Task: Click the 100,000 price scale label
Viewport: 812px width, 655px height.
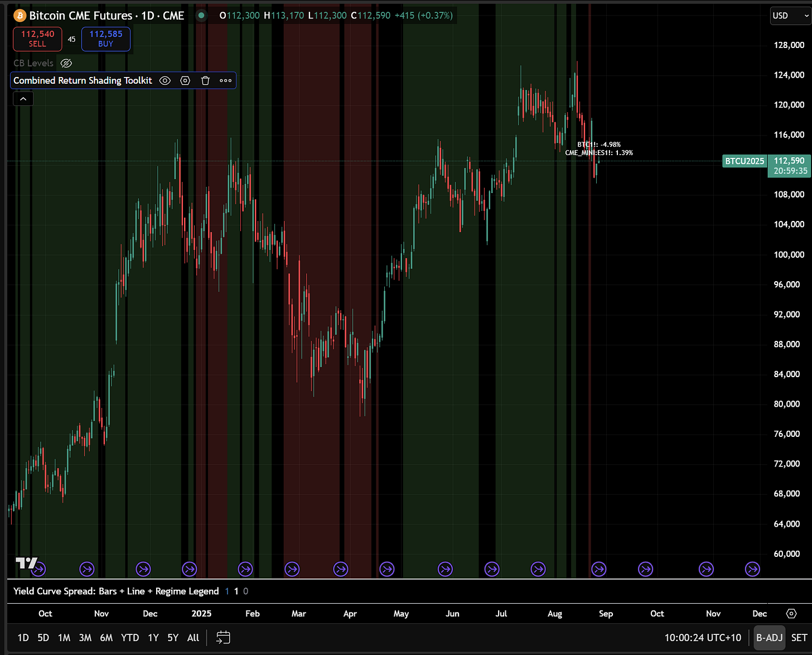Action: [x=789, y=254]
